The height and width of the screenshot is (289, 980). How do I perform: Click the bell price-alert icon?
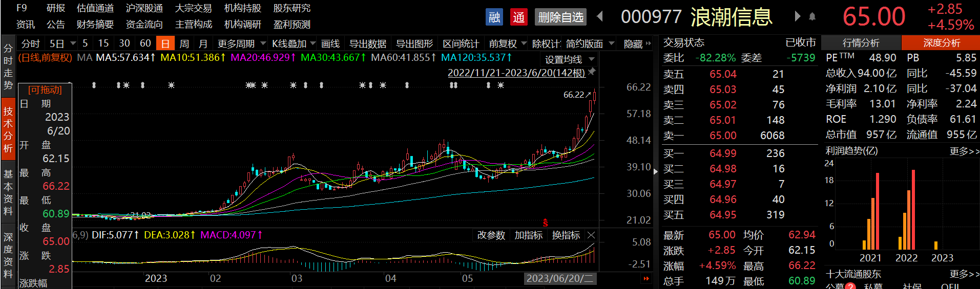point(812,16)
